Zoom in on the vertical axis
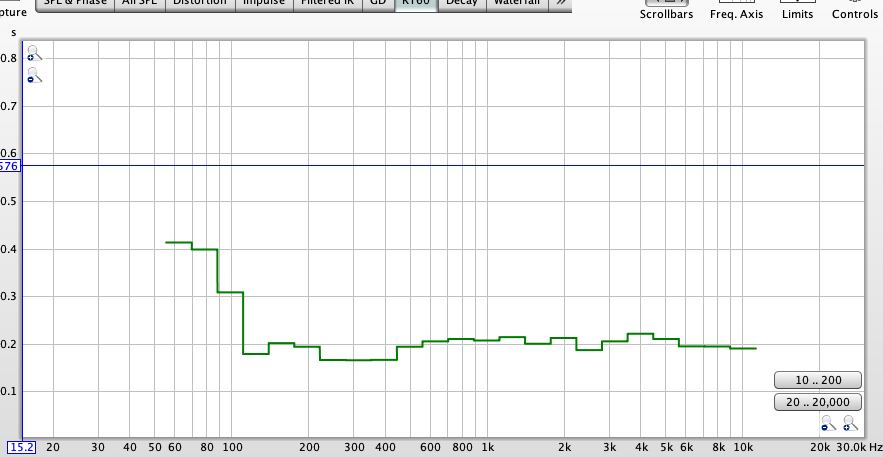 [34, 53]
